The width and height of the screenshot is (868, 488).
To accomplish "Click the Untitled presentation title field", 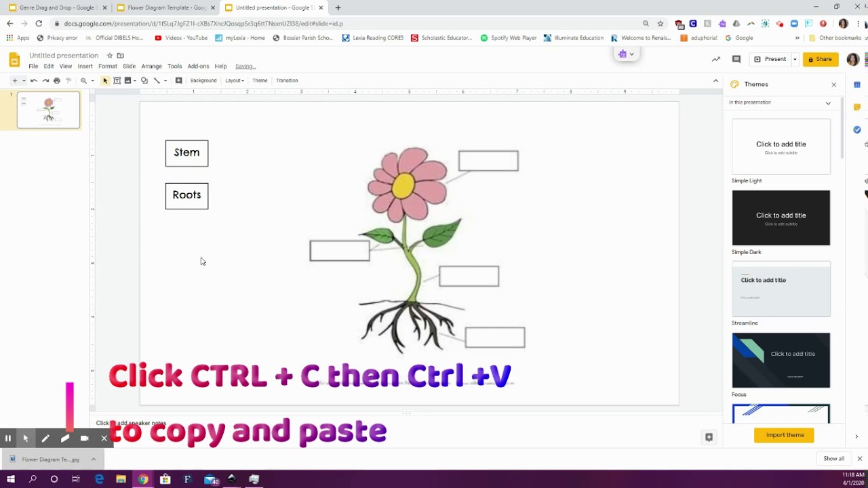I will pyautogui.click(x=64, y=56).
